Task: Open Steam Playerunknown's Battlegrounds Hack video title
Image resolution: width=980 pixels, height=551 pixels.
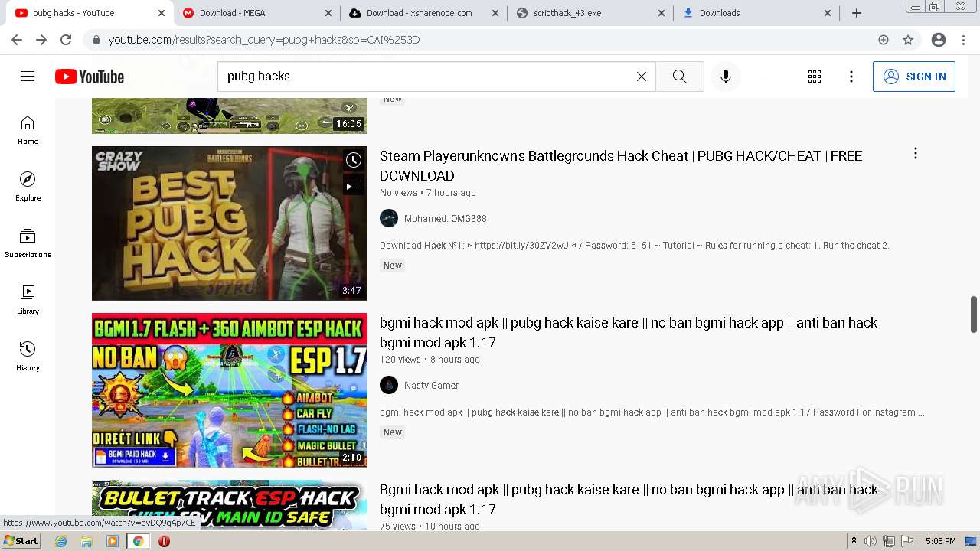Action: 621,165
